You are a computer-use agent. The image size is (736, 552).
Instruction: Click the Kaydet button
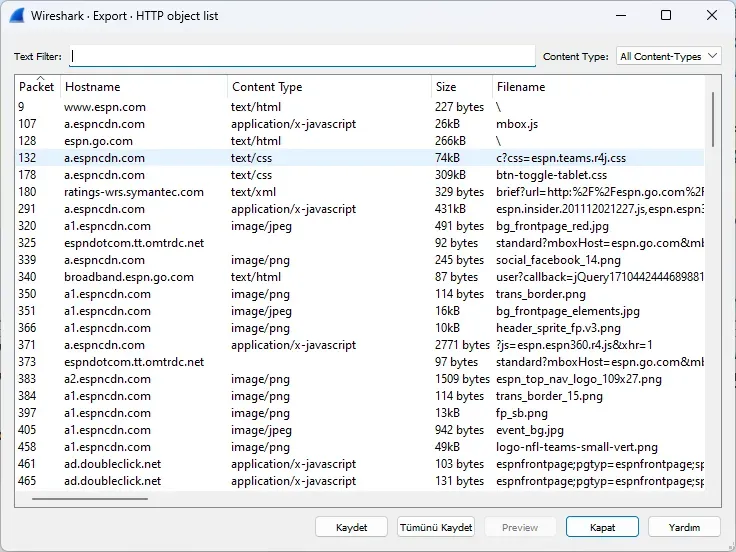[x=352, y=527]
